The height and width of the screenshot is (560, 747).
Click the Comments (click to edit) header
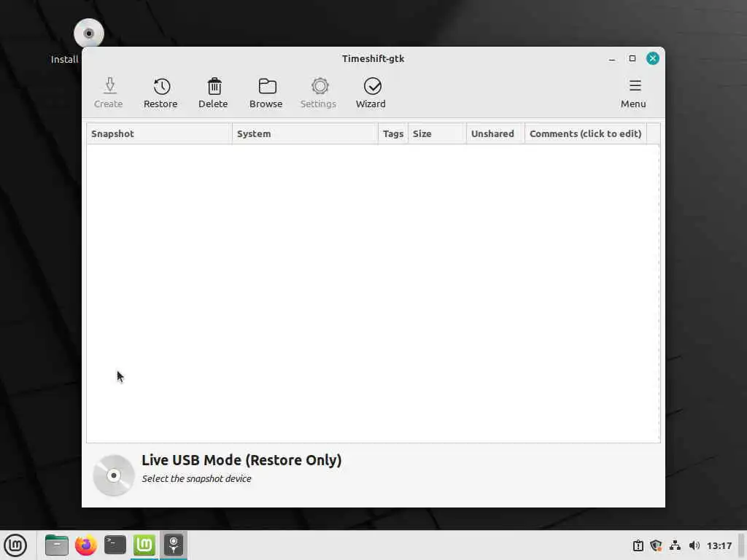tap(586, 134)
